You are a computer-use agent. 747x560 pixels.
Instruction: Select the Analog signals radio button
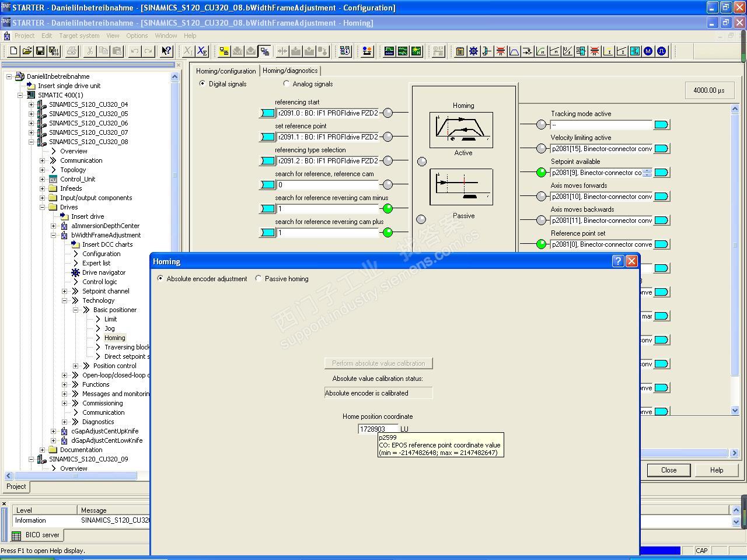coord(286,84)
